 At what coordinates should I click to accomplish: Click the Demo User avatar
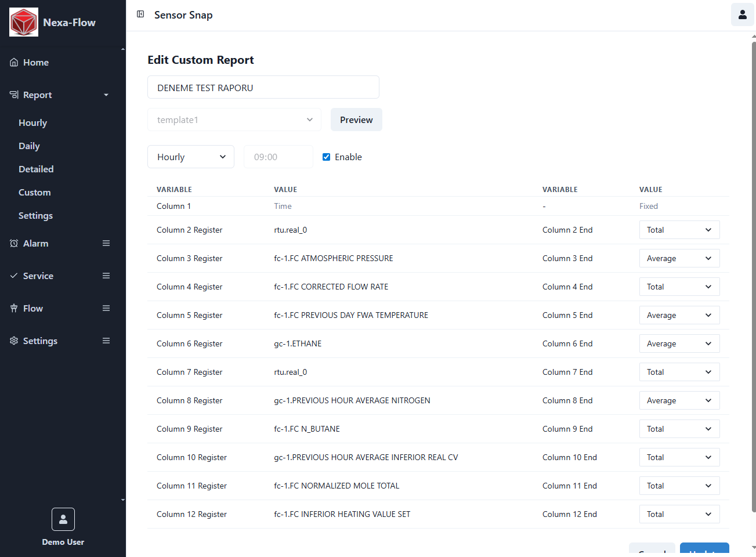(63, 519)
